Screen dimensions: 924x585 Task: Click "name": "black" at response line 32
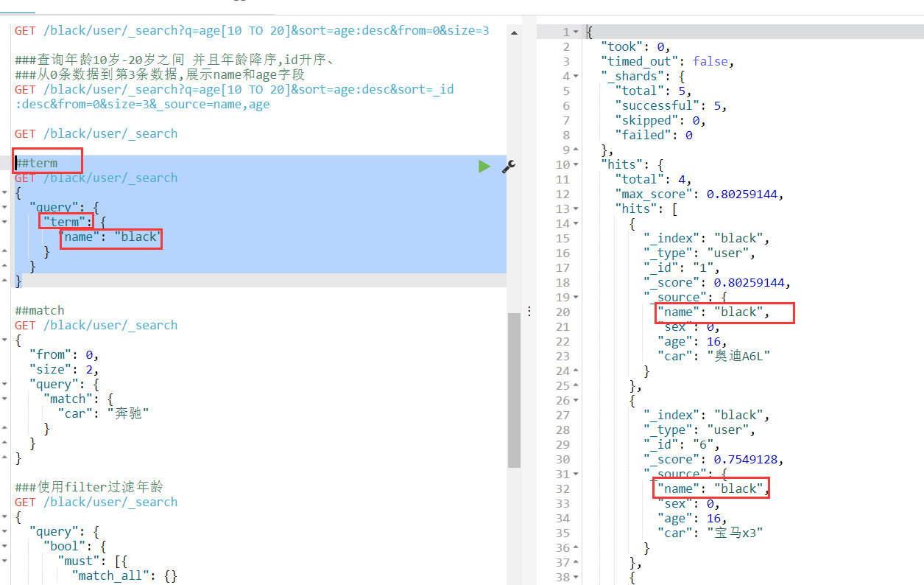(714, 488)
